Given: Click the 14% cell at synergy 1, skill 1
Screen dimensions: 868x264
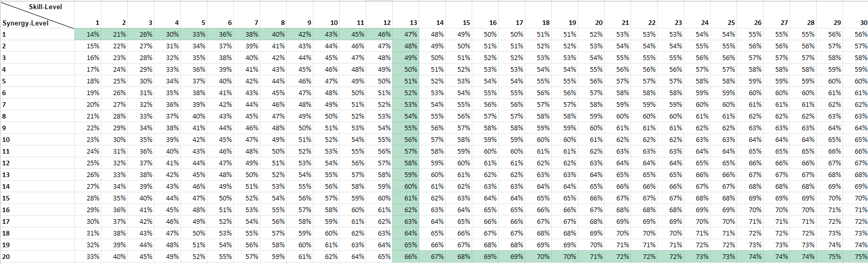Looking at the screenshot, I should pos(93,35).
